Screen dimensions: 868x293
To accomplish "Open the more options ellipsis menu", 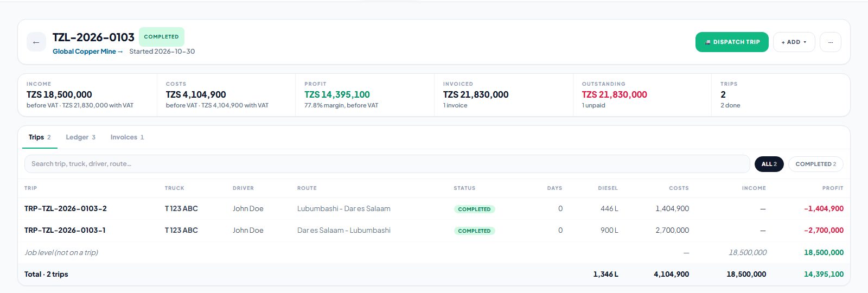I will tap(830, 42).
